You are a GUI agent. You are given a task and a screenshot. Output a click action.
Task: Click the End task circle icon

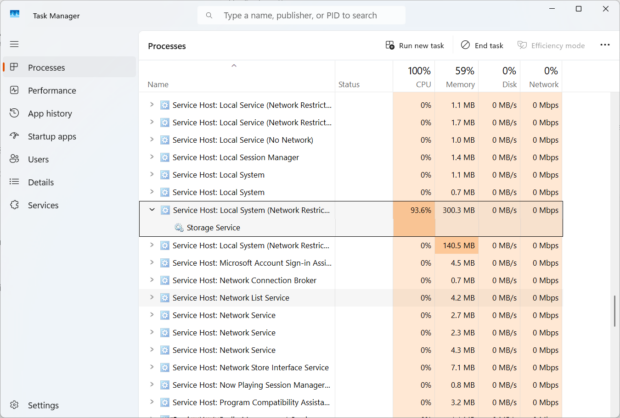click(465, 45)
